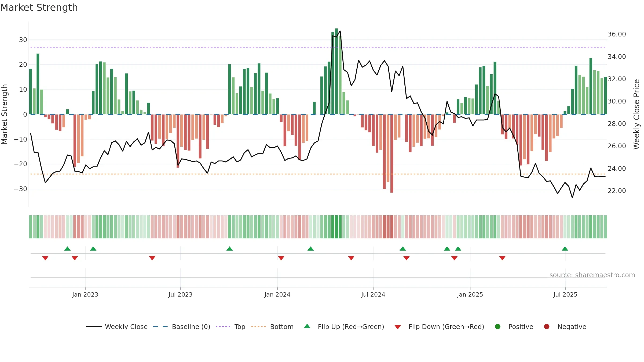
Task: Toggle Flip Down (Green→Red) legend entry
Action: click(x=439, y=327)
